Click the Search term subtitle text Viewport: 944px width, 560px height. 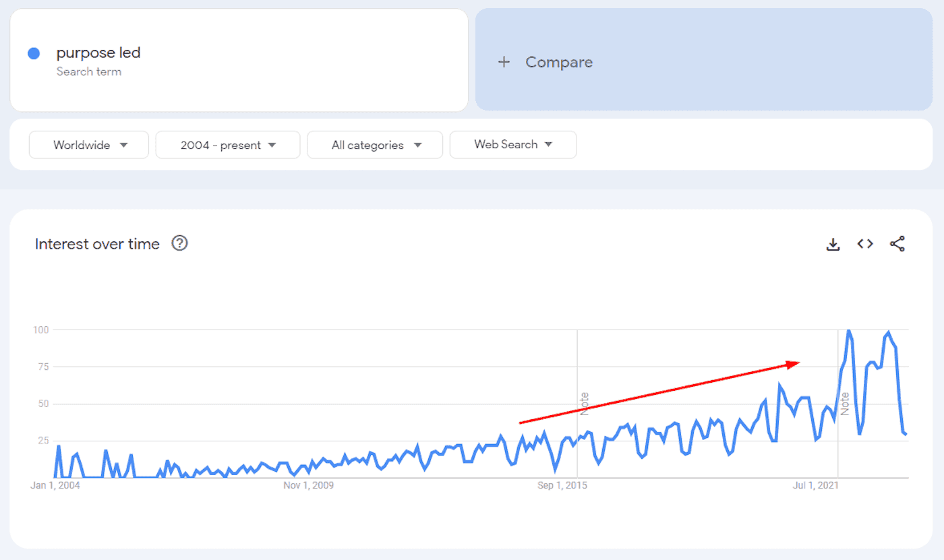point(89,71)
